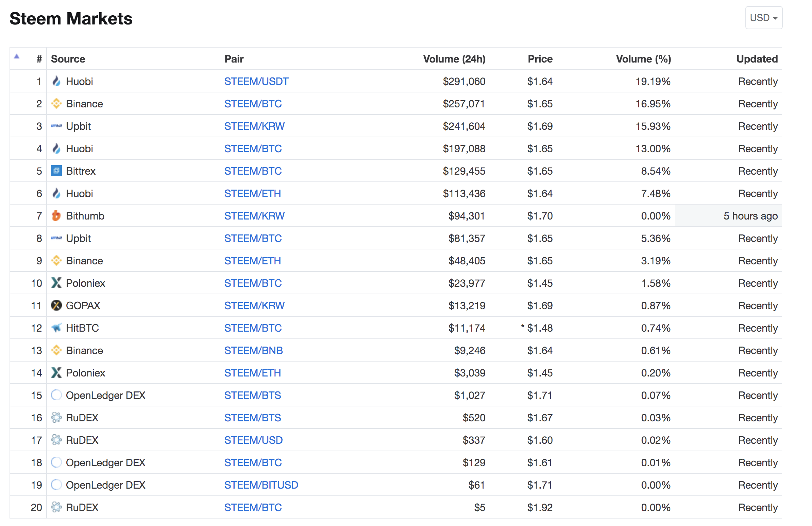Click the Poloniex logo in row 10
Screen dimensions: 812x526
(56, 283)
